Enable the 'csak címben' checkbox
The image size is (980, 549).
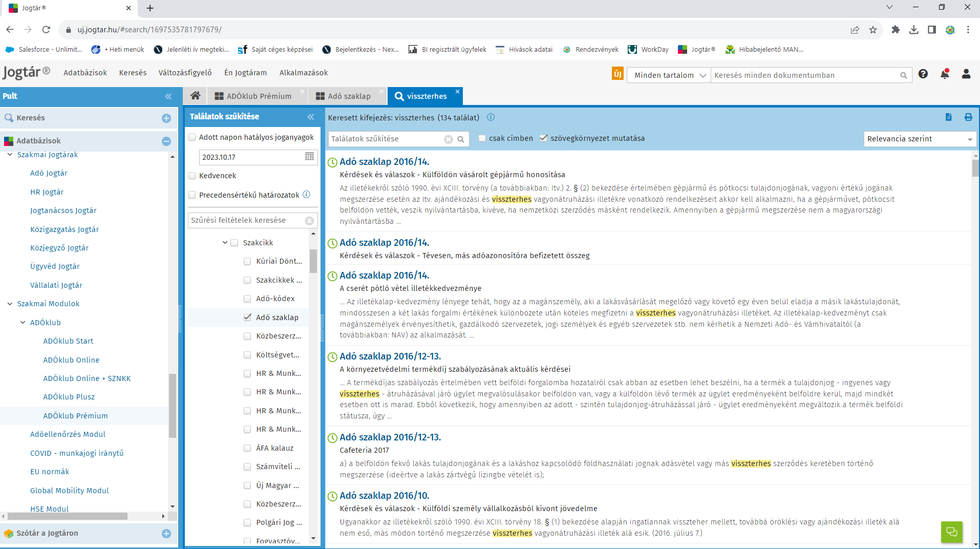click(482, 138)
